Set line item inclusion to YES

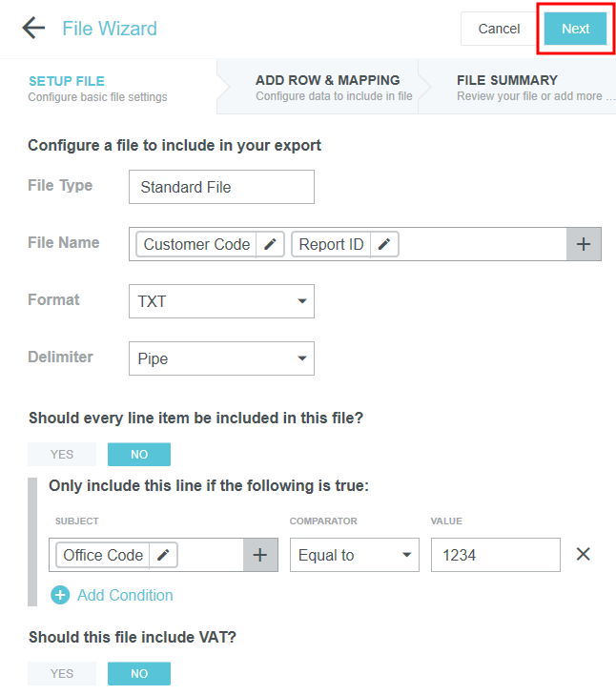pyautogui.click(x=62, y=454)
